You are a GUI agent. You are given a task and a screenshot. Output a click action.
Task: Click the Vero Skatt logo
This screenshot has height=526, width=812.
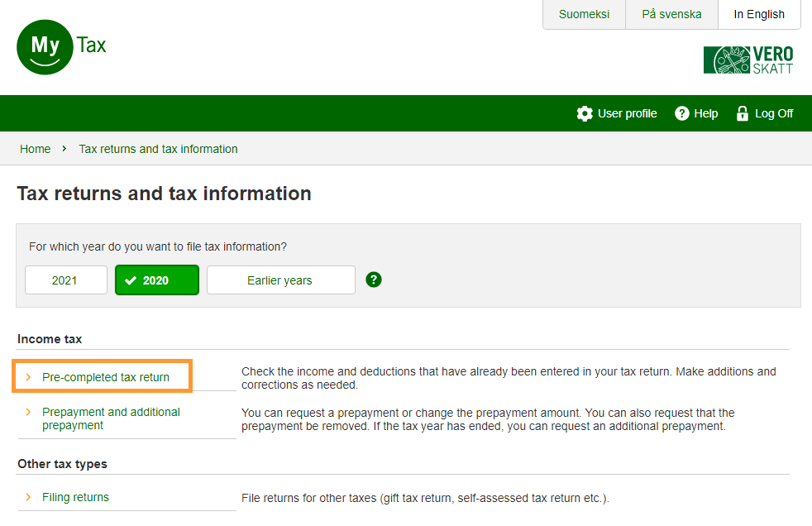(x=748, y=60)
